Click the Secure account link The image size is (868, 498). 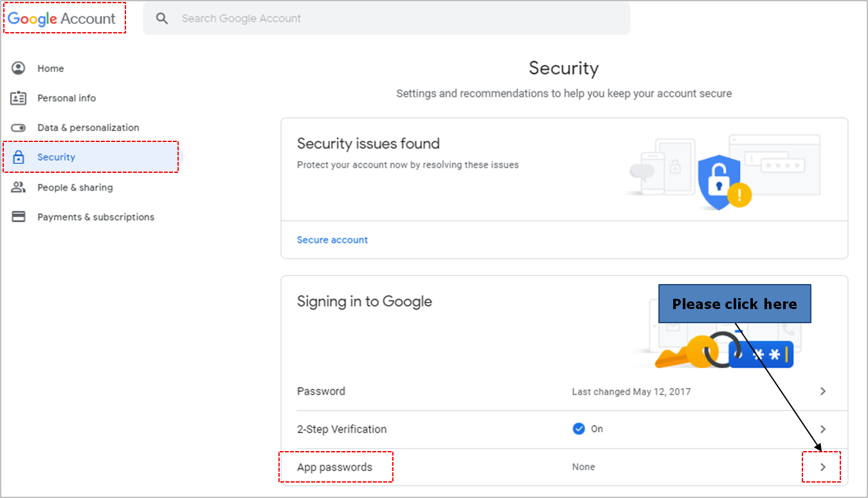[x=332, y=240]
